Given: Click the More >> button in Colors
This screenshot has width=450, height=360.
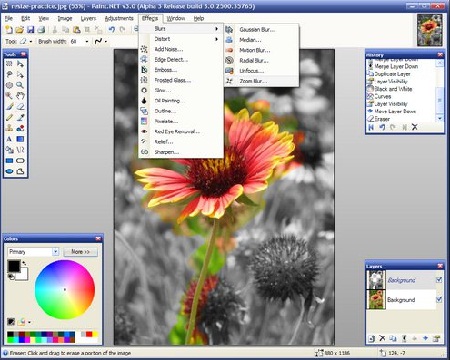Looking at the screenshot, I should 80,252.
